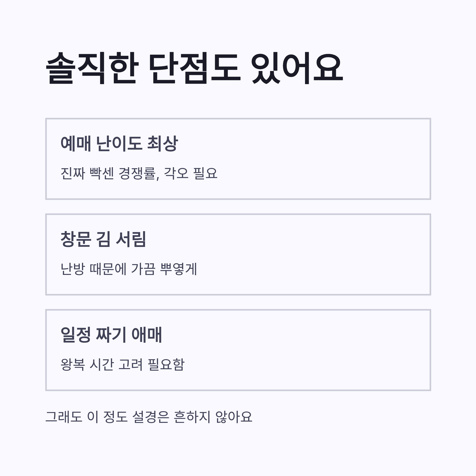Click the word 최상 in first card heading

click(x=162, y=143)
